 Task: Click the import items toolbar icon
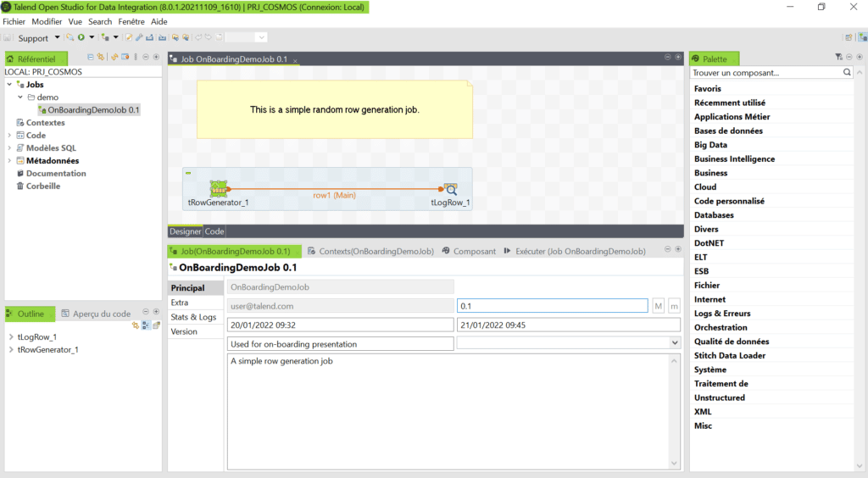pyautogui.click(x=162, y=37)
